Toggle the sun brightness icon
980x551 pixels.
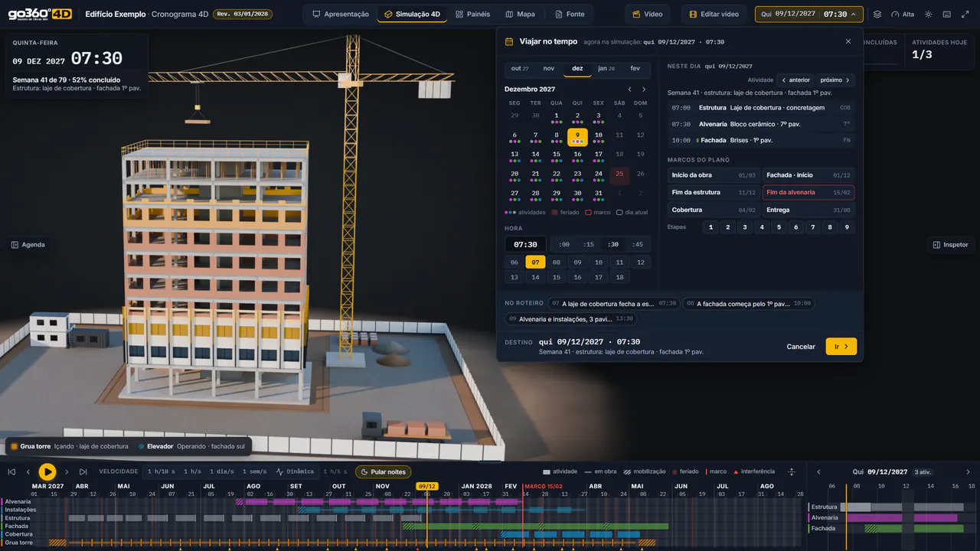[x=929, y=15]
